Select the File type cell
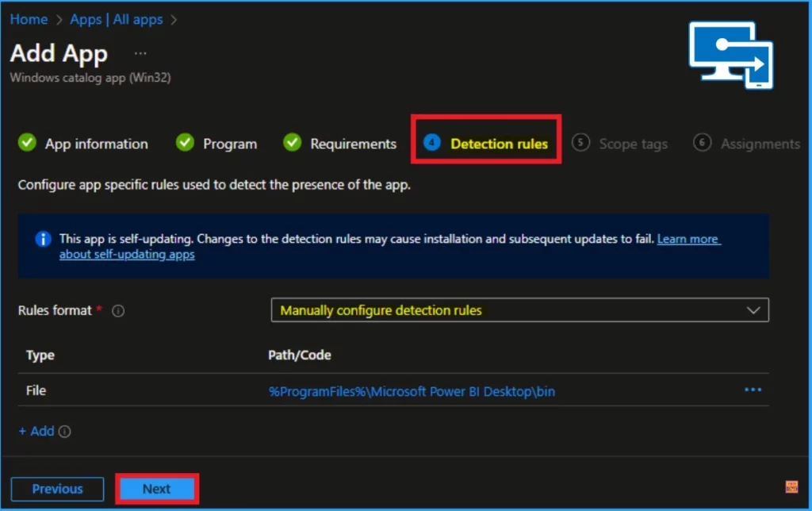The width and height of the screenshot is (812, 511). point(36,390)
